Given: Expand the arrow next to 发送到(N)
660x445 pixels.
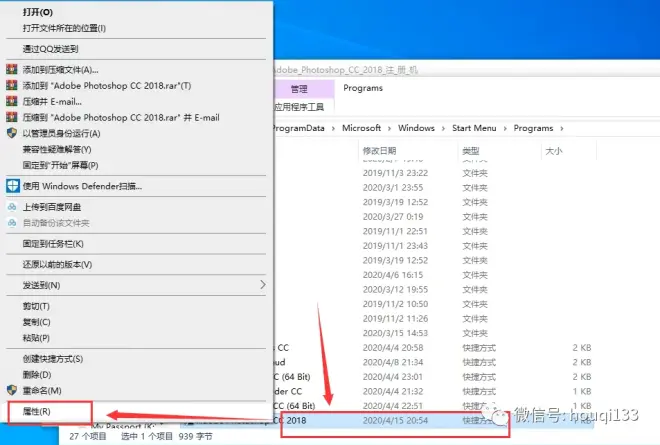Looking at the screenshot, I should click(x=263, y=285).
